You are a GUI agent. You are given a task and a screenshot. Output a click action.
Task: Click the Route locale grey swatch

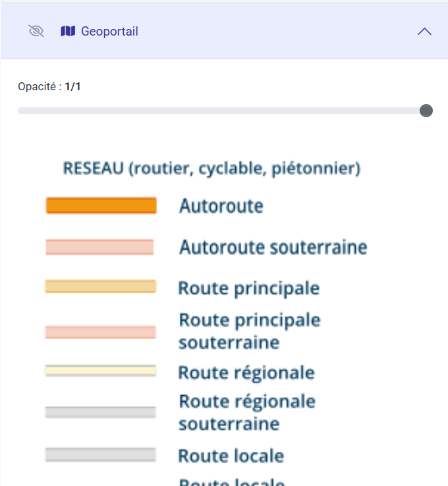[100, 454]
